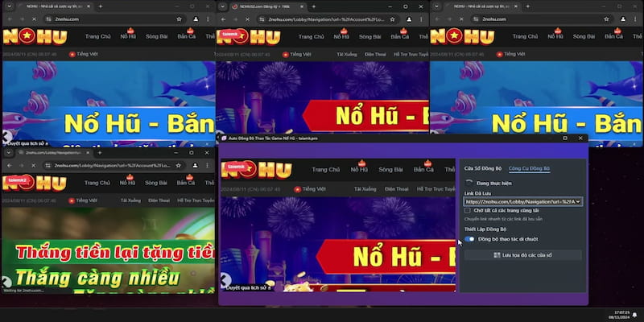
Task: Click the left carousel arrow in the bottom-left browser
Action: 6,282
